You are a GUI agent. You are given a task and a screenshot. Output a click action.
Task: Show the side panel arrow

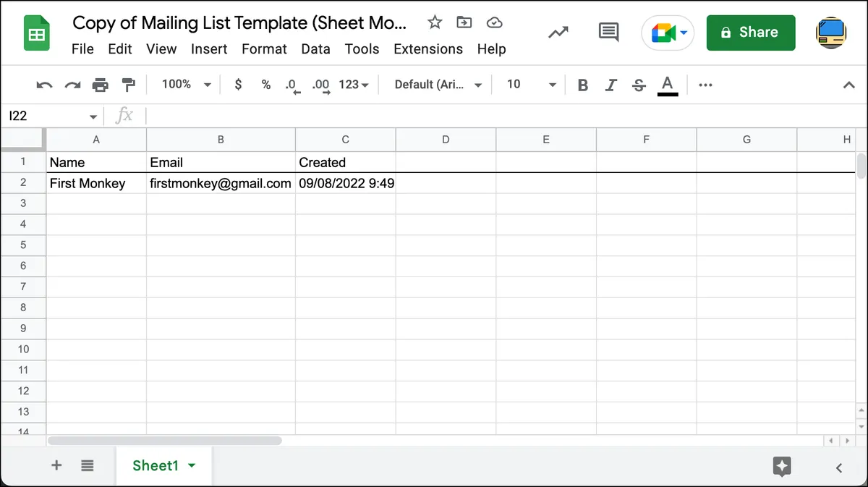point(839,467)
